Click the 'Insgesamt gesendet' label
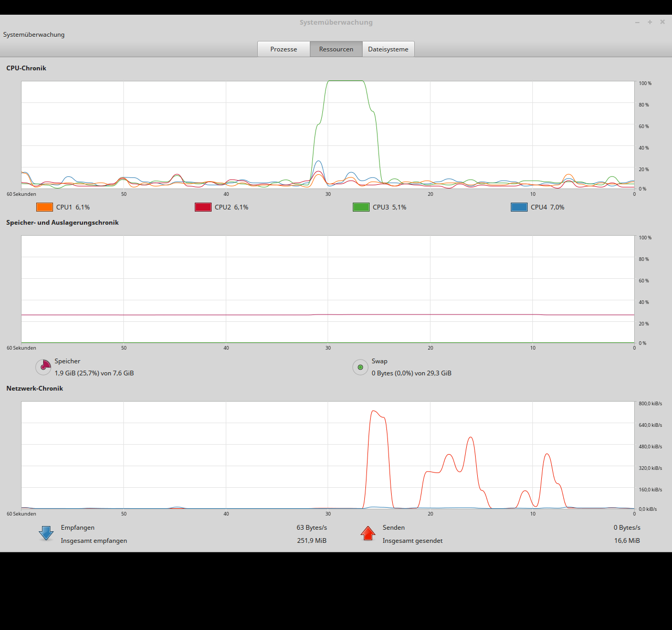The height and width of the screenshot is (630, 672). point(413,541)
